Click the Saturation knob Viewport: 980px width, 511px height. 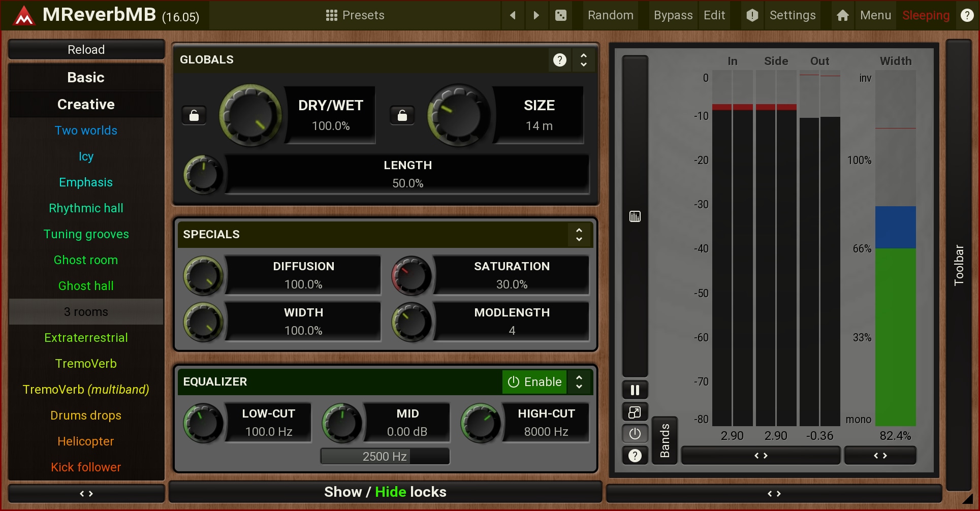(412, 276)
